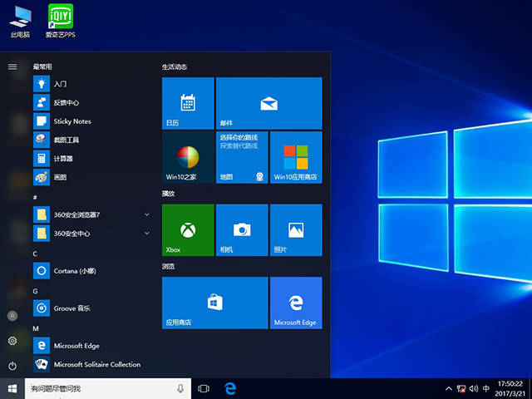Screen dimensions: 532x399
Task: Click the volume icon in system tray
Action: 475,388
